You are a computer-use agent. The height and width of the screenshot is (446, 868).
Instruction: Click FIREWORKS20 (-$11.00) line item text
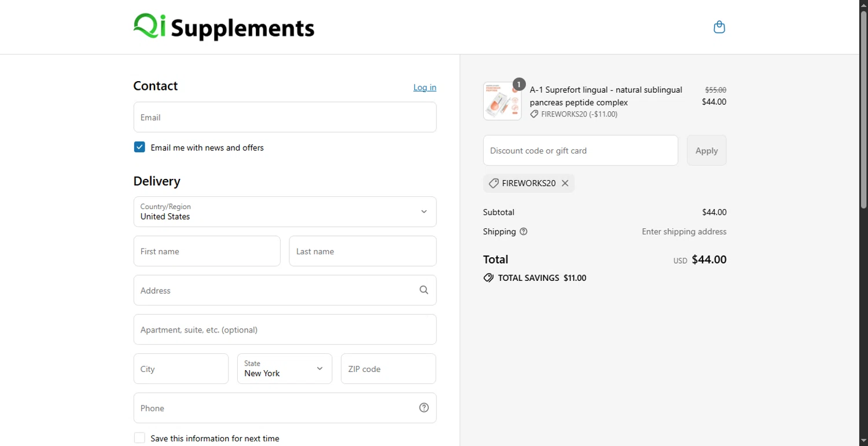point(579,114)
